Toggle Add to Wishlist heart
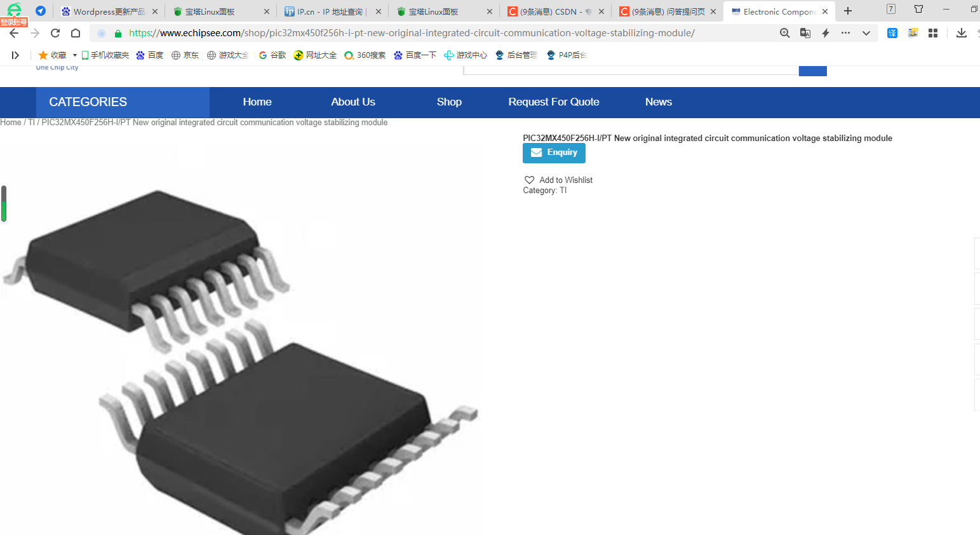This screenshot has height=535, width=980. [x=529, y=180]
